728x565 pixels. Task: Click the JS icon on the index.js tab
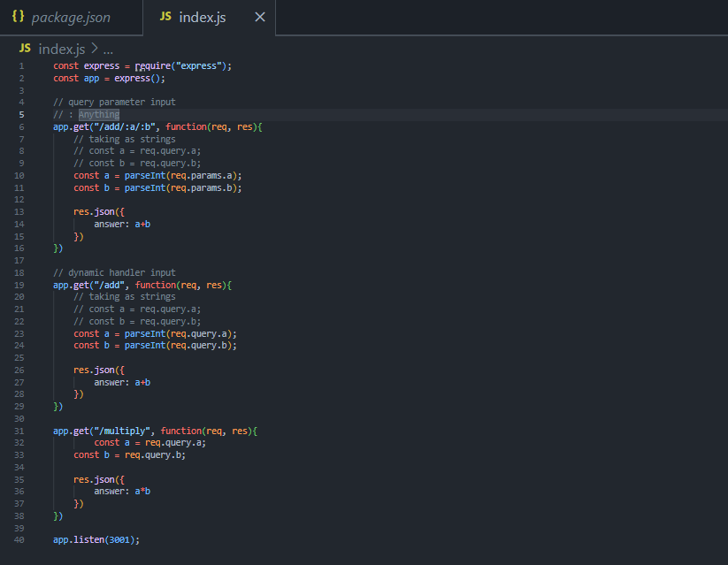point(165,17)
